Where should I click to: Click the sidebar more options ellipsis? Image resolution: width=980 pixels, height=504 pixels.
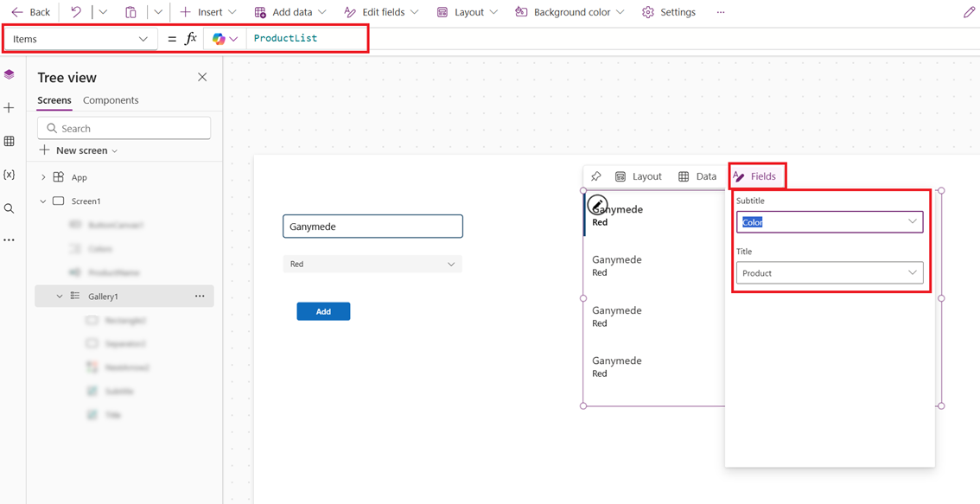pos(9,239)
